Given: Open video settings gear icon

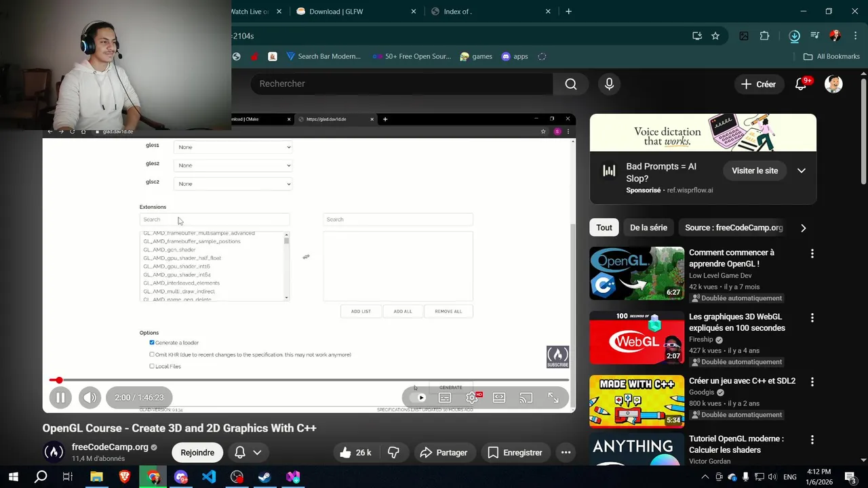Looking at the screenshot, I should (x=472, y=398).
